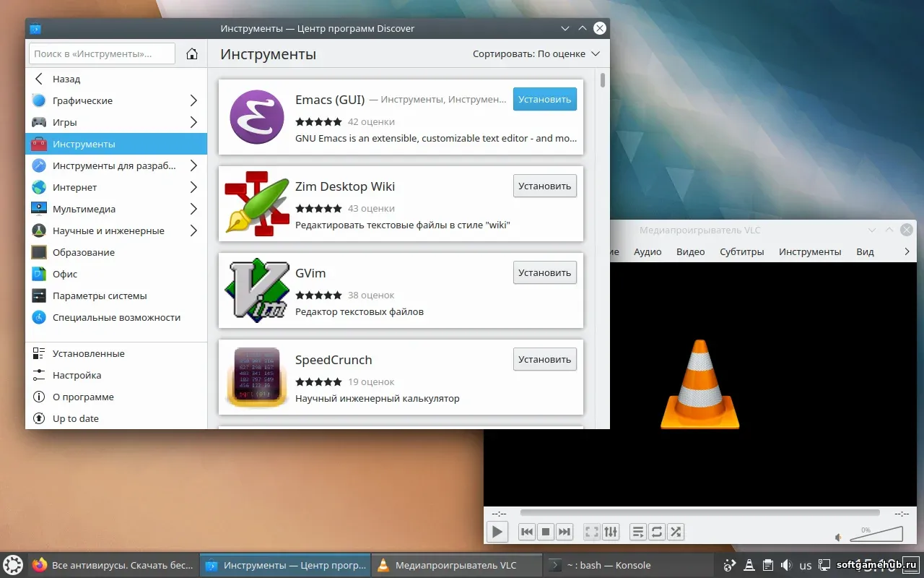
Task: Toggle VLC loop mode button
Action: (657, 532)
